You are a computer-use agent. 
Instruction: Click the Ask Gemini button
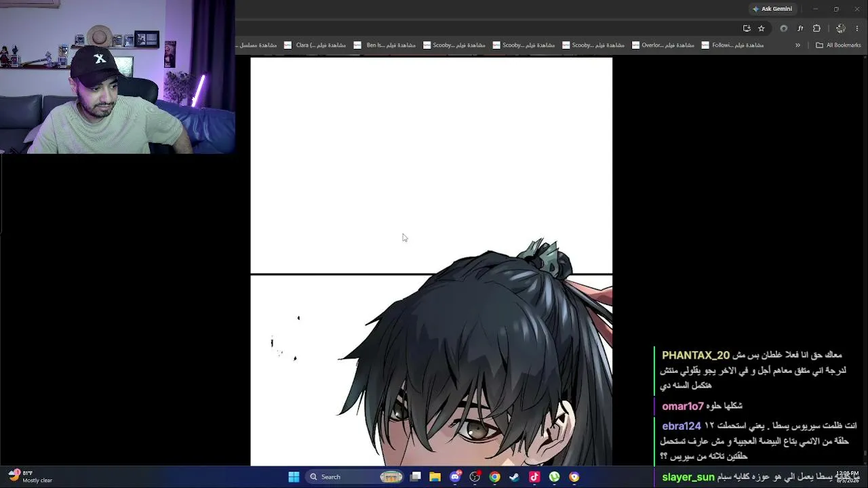click(772, 9)
